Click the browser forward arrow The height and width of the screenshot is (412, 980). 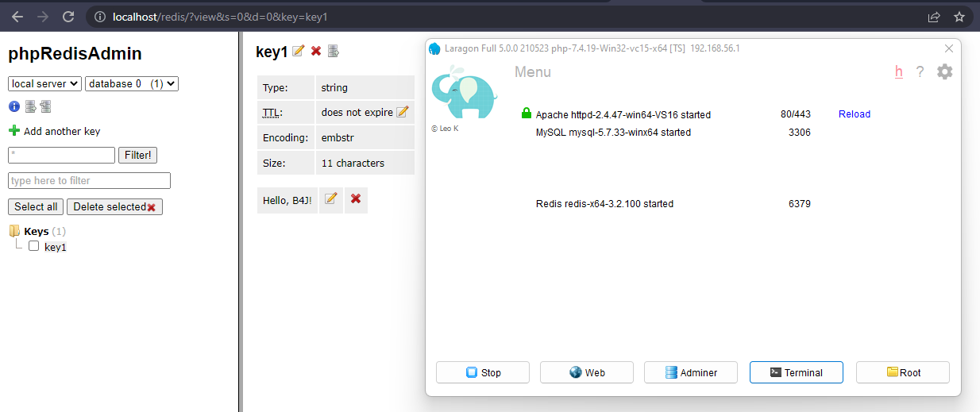pos(43,16)
